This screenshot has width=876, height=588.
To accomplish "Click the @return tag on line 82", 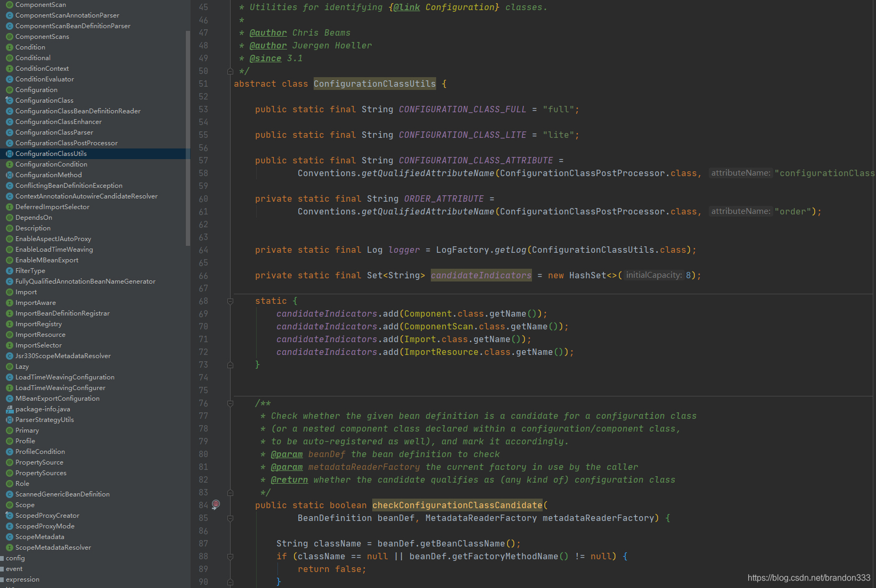I will click(289, 480).
